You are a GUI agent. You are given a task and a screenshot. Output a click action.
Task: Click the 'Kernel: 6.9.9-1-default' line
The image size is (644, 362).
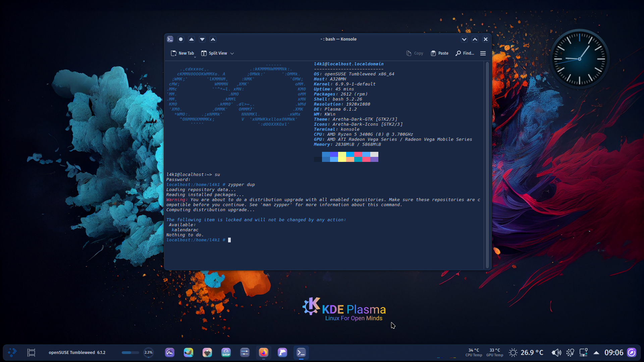[x=345, y=84]
